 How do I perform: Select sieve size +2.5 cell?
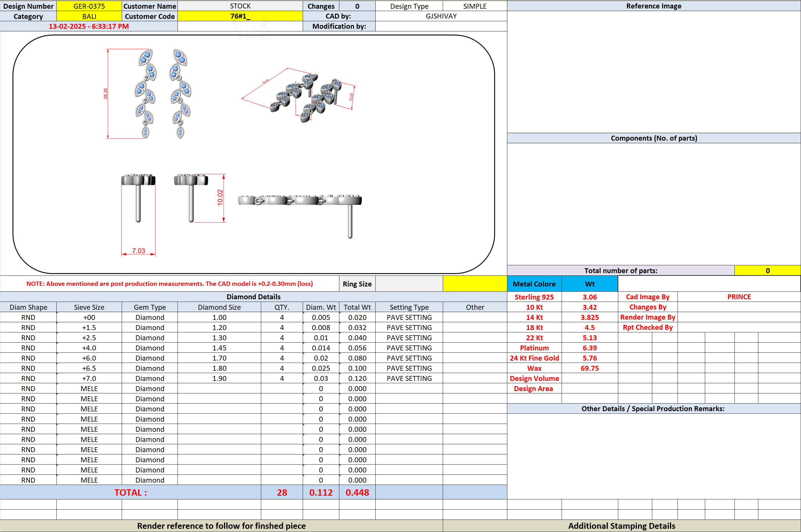(89, 338)
